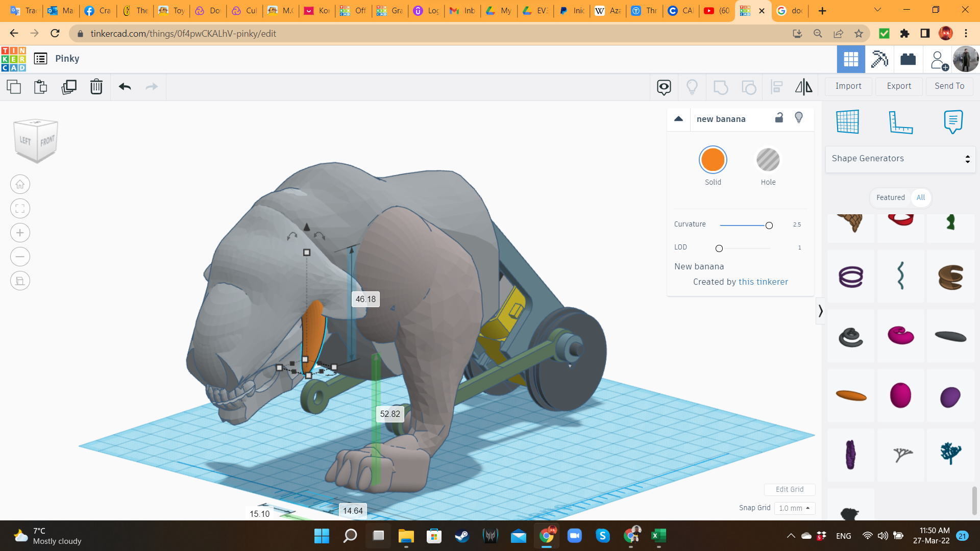Click the Undo arrow icon
Image resolution: width=980 pixels, height=551 pixels.
click(x=125, y=87)
